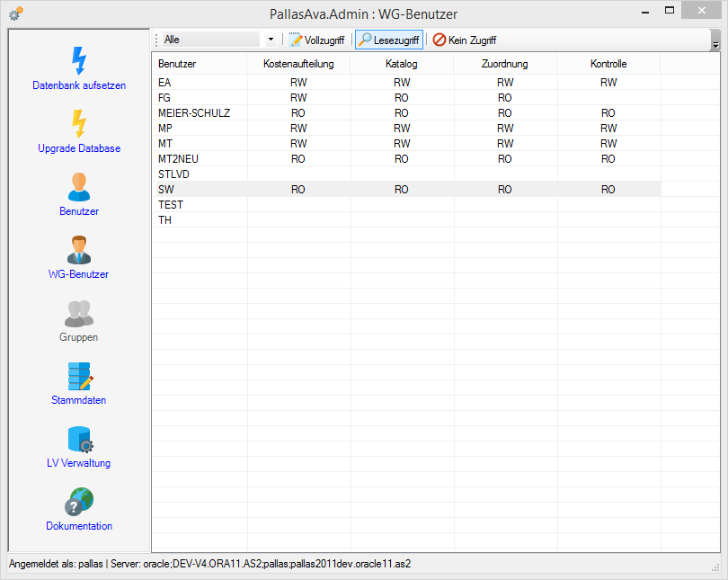Click the Katalog column header
Image resolution: width=728 pixels, height=580 pixels.
402,64
